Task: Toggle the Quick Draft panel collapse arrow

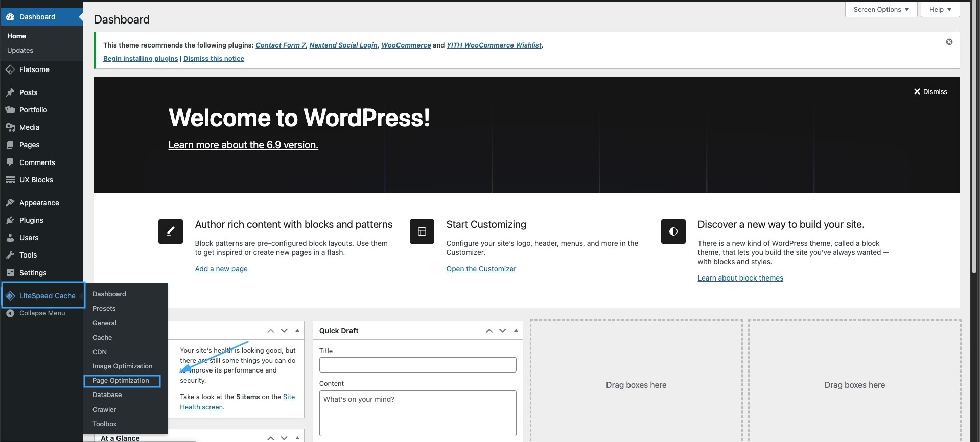Action: click(516, 331)
